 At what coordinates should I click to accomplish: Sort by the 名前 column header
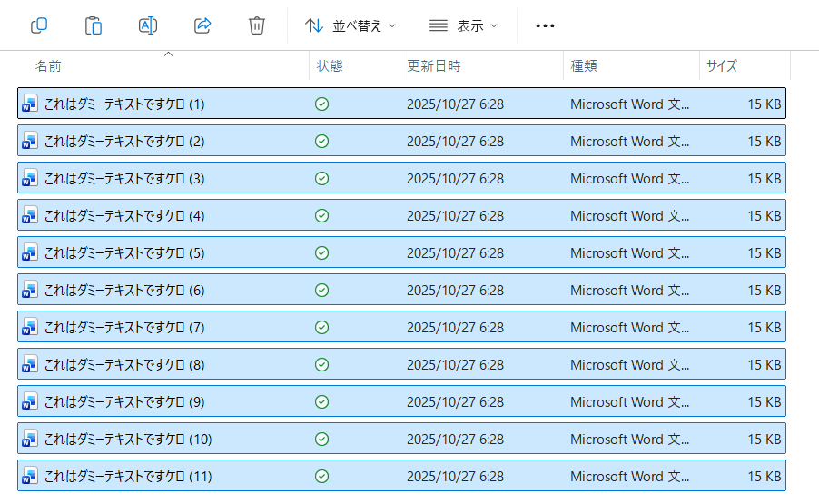point(48,66)
